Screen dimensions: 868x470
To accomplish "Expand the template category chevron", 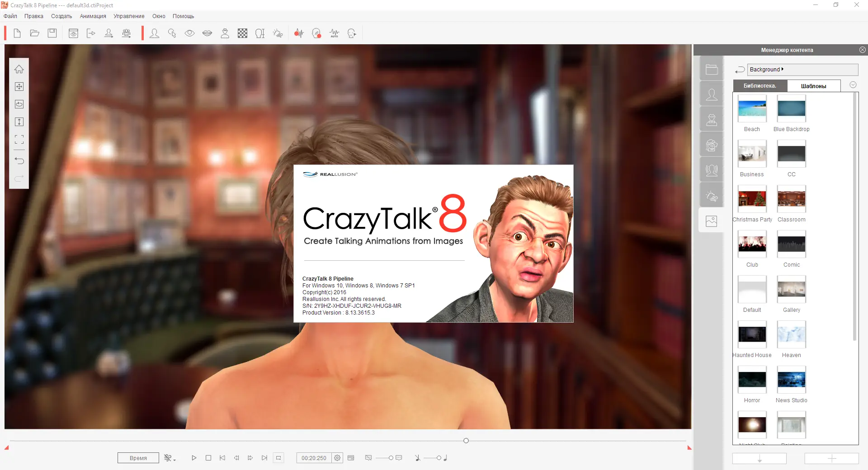I will click(853, 85).
